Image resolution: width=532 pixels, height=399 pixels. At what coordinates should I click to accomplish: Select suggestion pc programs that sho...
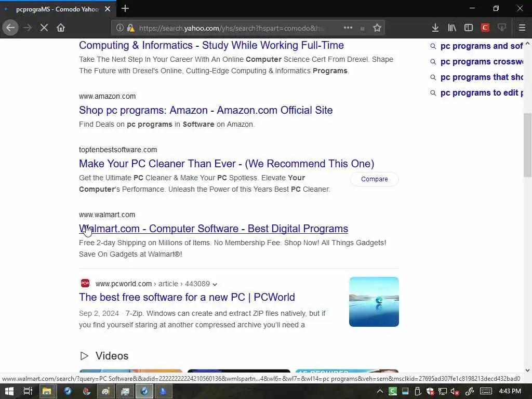(x=482, y=77)
